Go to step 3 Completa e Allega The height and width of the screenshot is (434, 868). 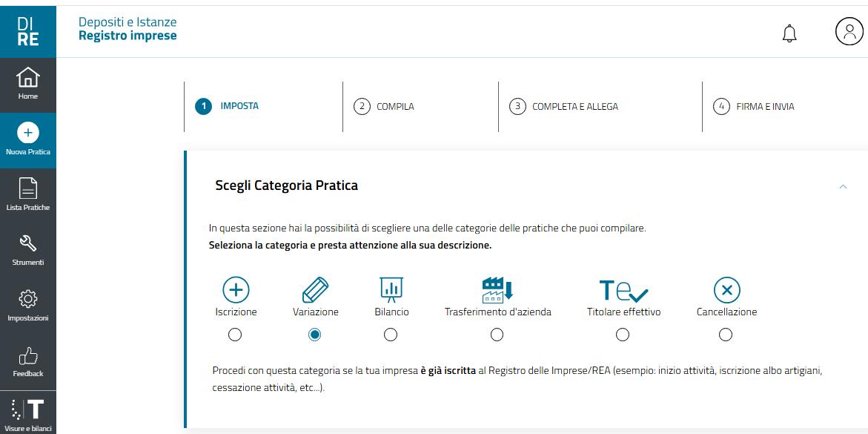pyautogui.click(x=565, y=106)
